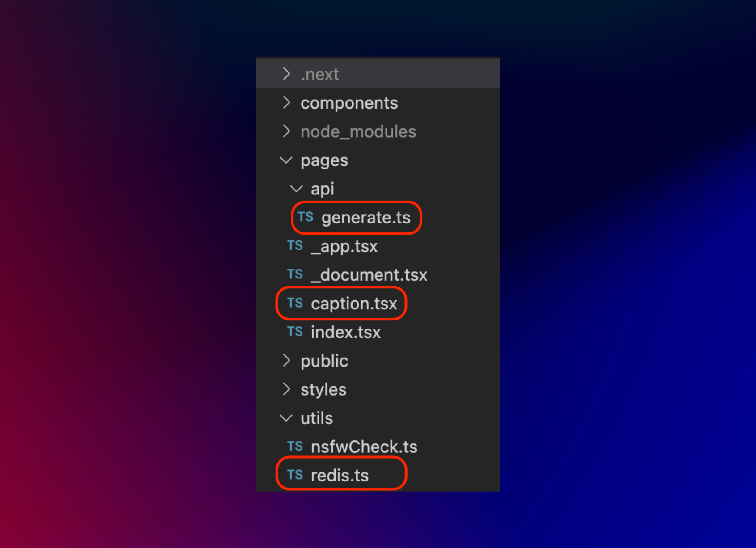Collapse the api folder
Viewport: 756px width, 548px height.
pyautogui.click(x=296, y=189)
